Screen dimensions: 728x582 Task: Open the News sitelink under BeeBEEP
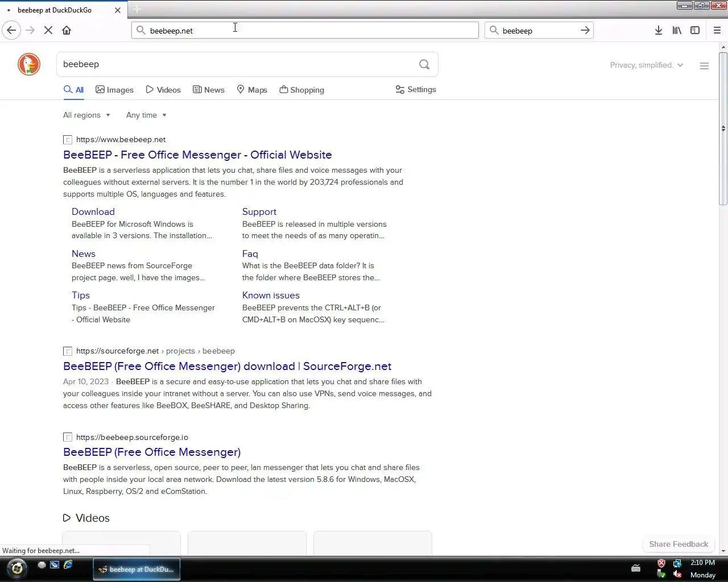click(84, 253)
